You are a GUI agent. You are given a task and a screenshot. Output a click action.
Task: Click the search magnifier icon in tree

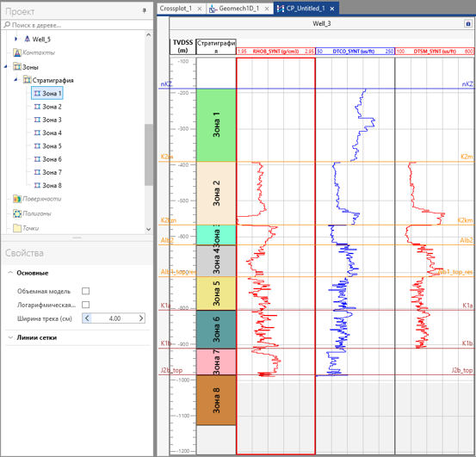[x=7, y=25]
